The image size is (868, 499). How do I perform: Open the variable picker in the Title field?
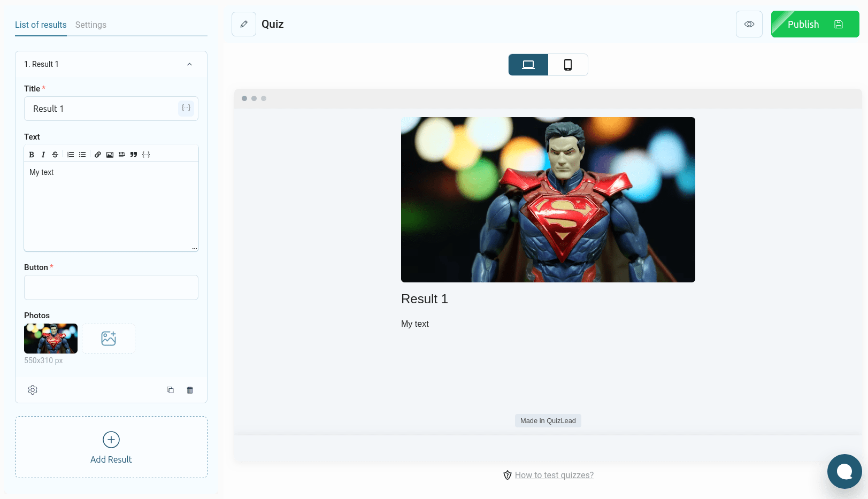point(186,108)
